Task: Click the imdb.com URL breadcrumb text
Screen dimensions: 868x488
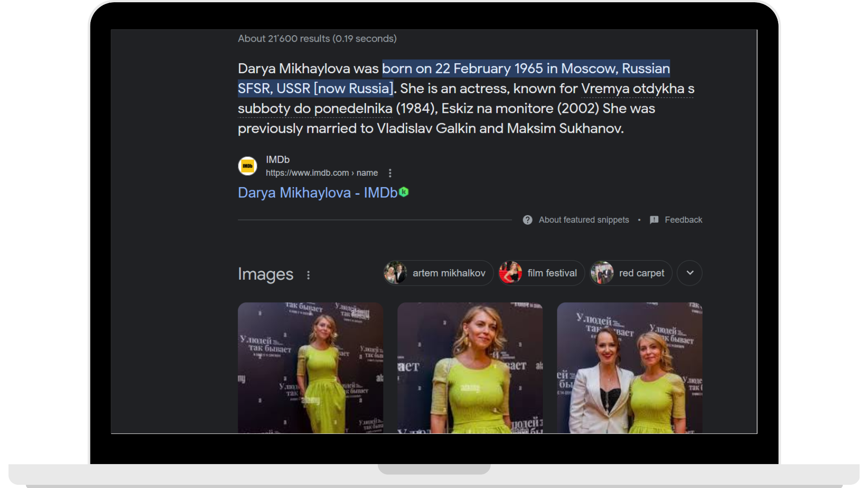Action: click(321, 173)
